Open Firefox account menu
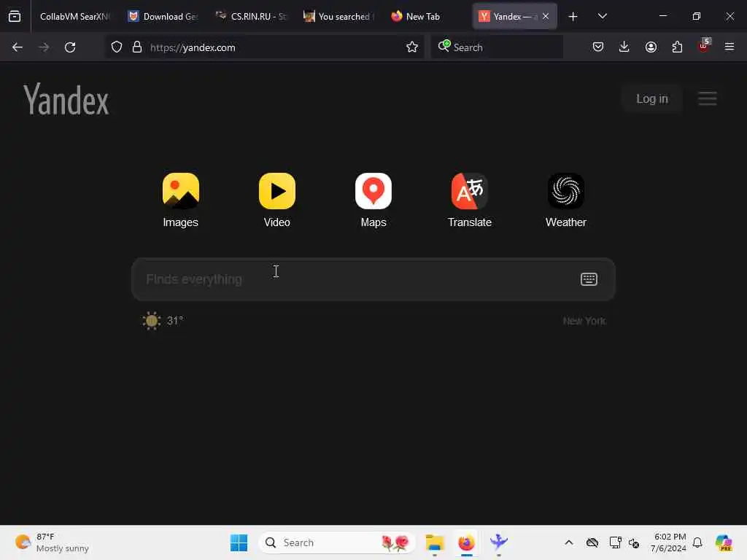The height and width of the screenshot is (560, 747). click(651, 47)
